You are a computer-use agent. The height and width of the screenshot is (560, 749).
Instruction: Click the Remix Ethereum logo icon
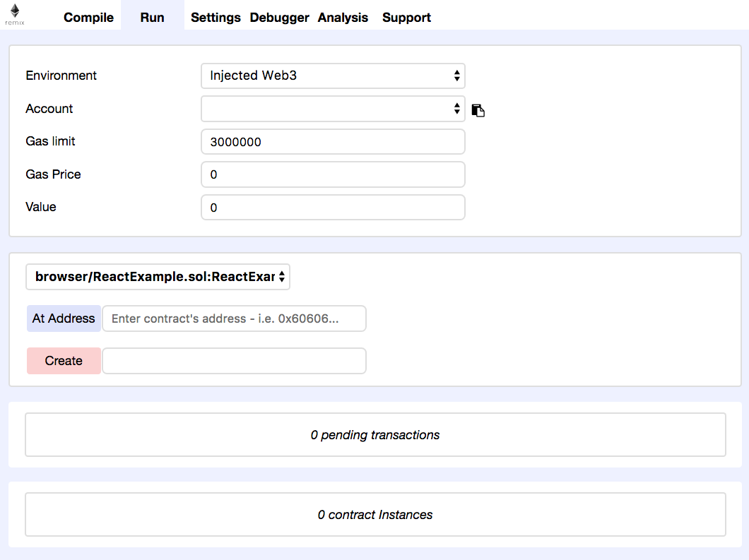tap(14, 13)
